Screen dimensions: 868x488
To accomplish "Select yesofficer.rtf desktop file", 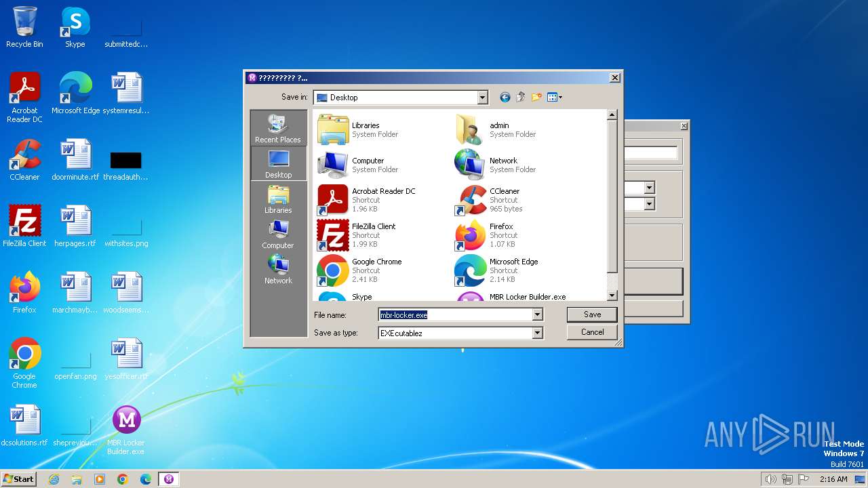I will [x=126, y=359].
